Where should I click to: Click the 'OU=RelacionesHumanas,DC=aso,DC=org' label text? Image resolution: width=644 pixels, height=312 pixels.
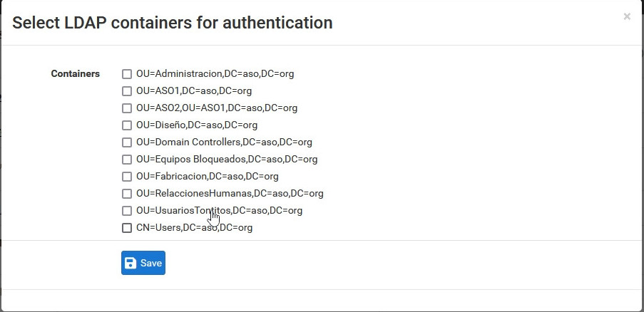[x=230, y=194]
